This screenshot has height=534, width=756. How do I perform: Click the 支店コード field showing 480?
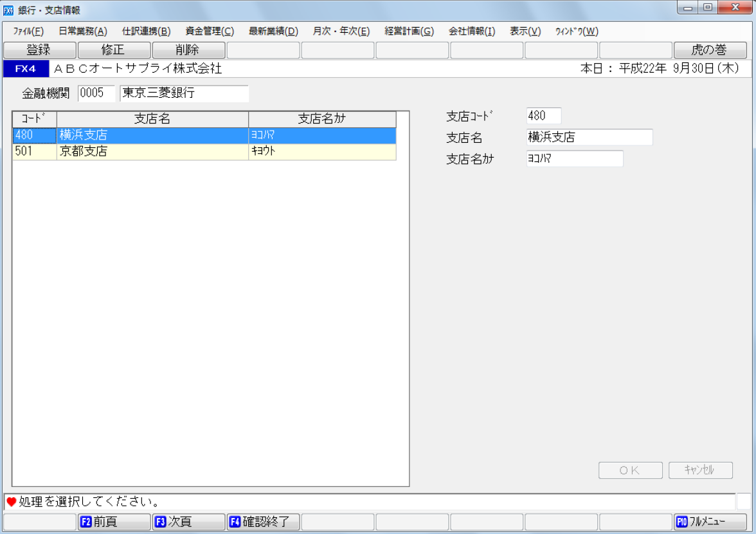pyautogui.click(x=543, y=116)
